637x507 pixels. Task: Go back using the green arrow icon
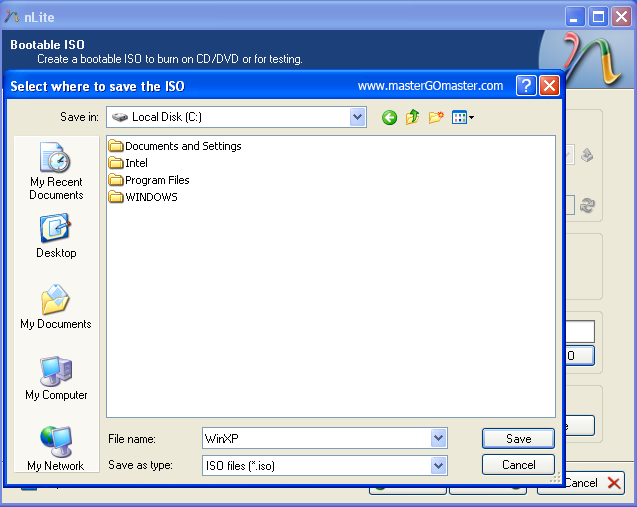[389, 118]
